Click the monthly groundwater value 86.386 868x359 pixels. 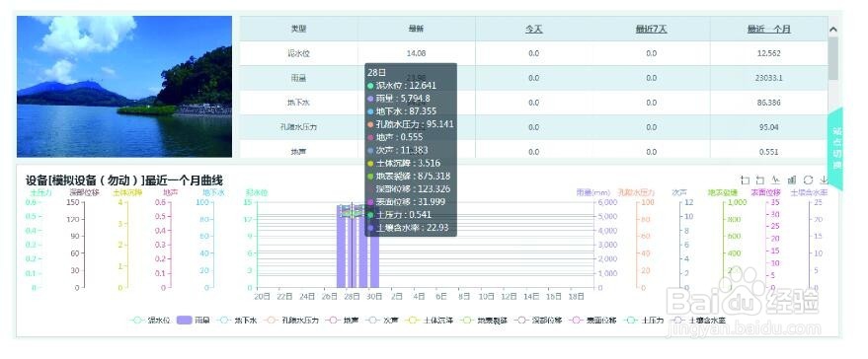(x=769, y=103)
